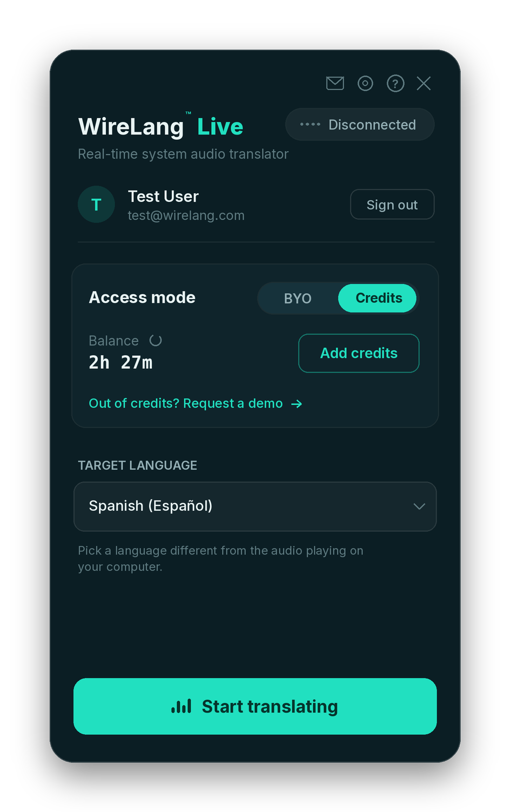Click the Add credits button
The height and width of the screenshot is (812, 510).
pos(359,353)
